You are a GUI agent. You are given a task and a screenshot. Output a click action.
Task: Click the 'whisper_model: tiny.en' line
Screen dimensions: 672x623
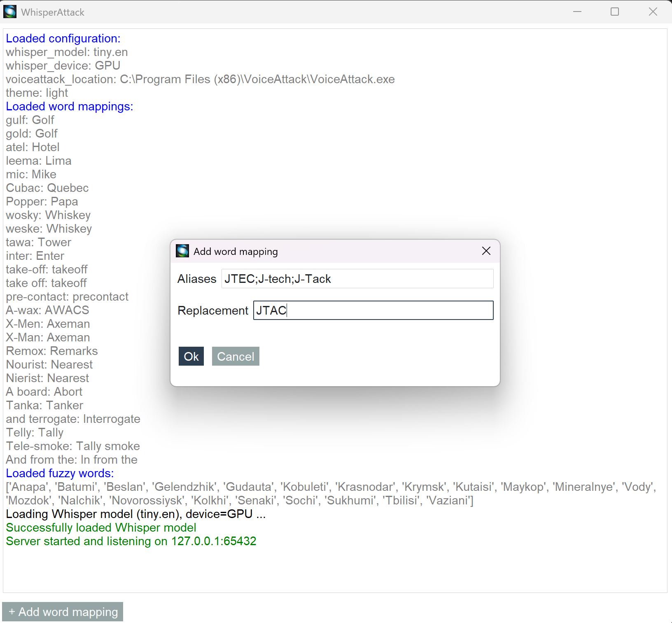coord(67,52)
